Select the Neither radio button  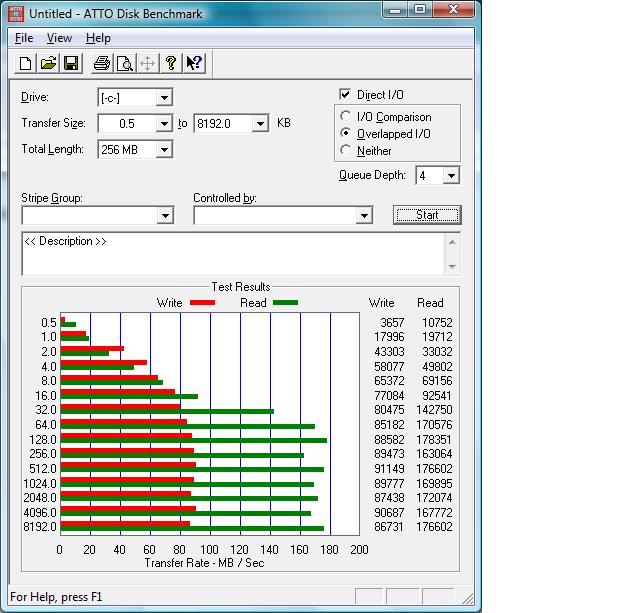pos(345,150)
